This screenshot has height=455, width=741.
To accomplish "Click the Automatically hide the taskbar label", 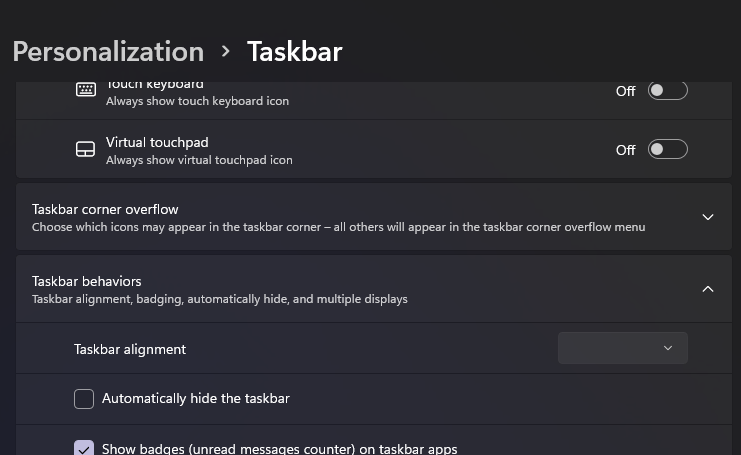I will pyautogui.click(x=196, y=399).
